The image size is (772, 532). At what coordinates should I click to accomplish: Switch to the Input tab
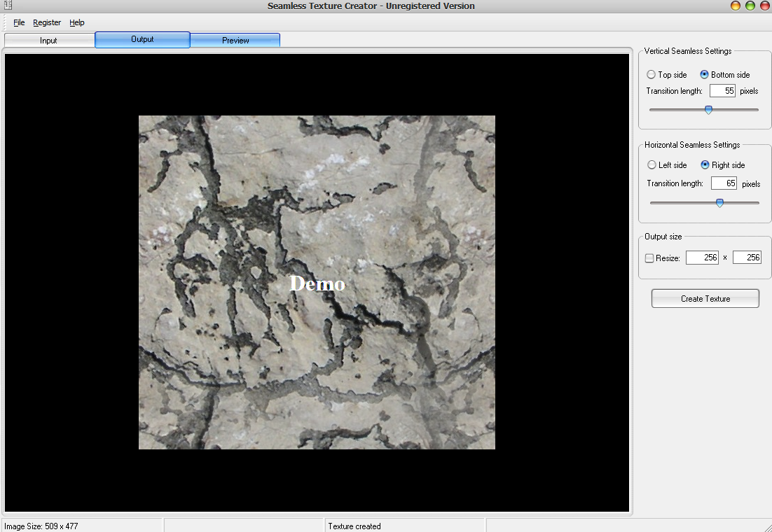click(x=49, y=41)
